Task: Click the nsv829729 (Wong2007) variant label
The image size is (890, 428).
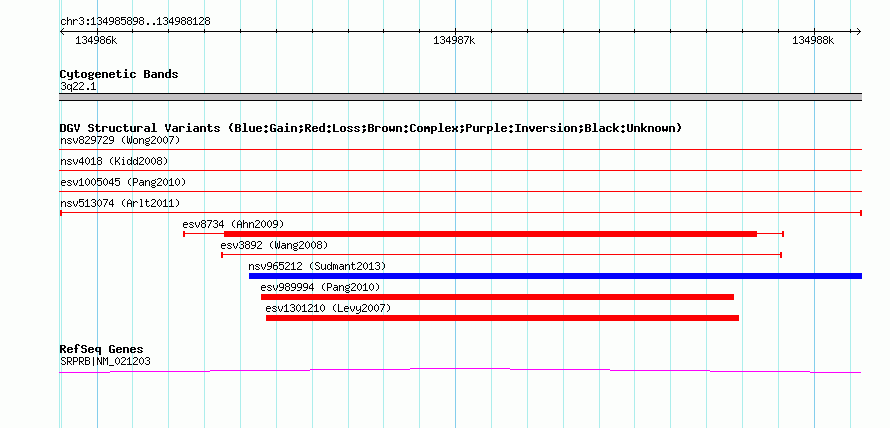Action: tap(120, 140)
